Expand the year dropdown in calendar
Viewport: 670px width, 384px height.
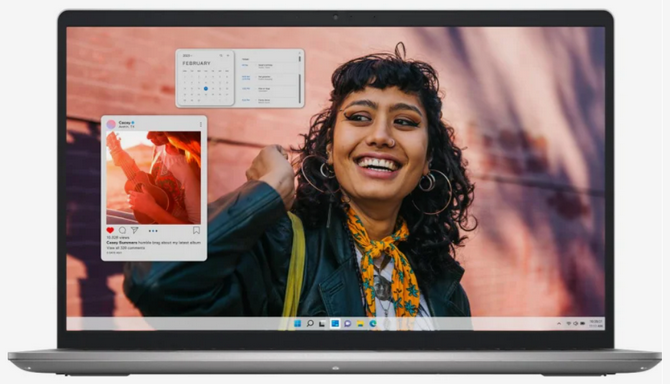(187, 56)
